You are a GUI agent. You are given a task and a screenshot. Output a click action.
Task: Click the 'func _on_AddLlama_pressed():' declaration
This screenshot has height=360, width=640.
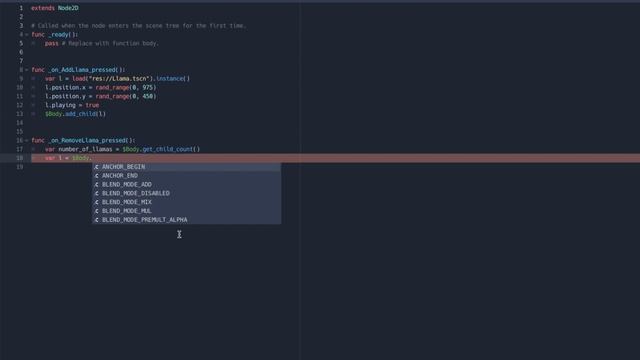78,70
